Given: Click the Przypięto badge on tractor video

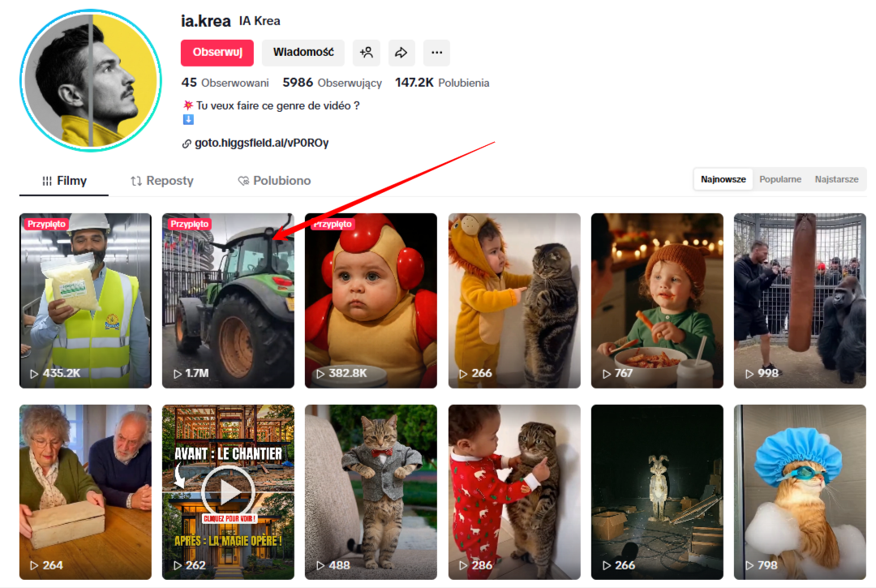Looking at the screenshot, I should pyautogui.click(x=189, y=224).
